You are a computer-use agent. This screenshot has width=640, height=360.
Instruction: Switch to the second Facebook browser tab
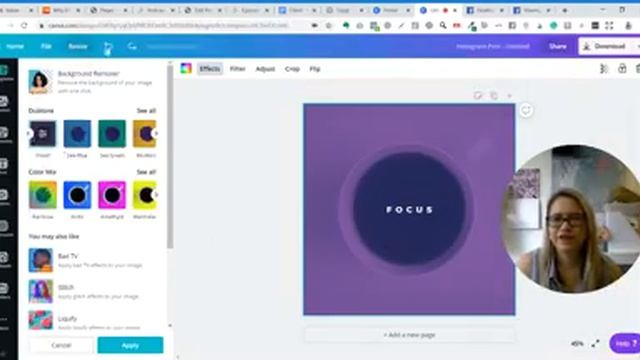pyautogui.click(x=532, y=10)
